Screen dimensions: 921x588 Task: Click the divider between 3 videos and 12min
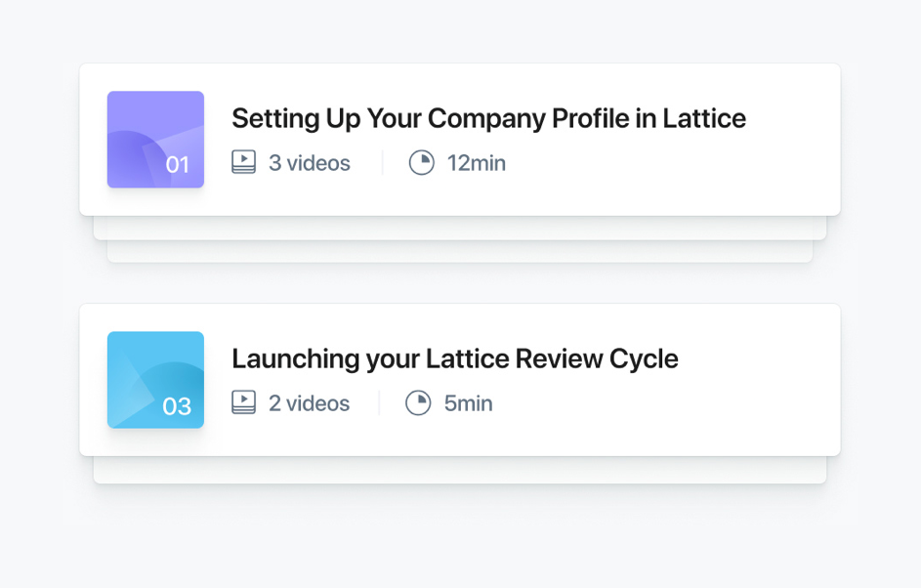pos(381,162)
